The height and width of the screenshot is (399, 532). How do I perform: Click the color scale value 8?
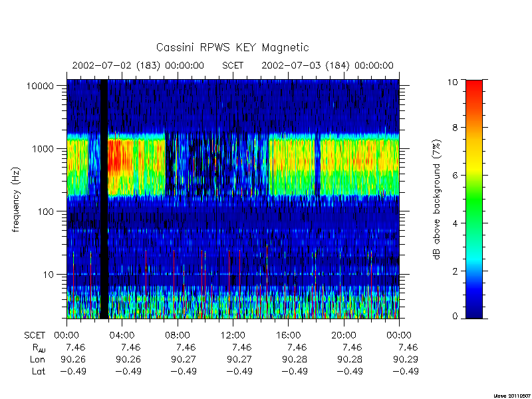(x=455, y=128)
